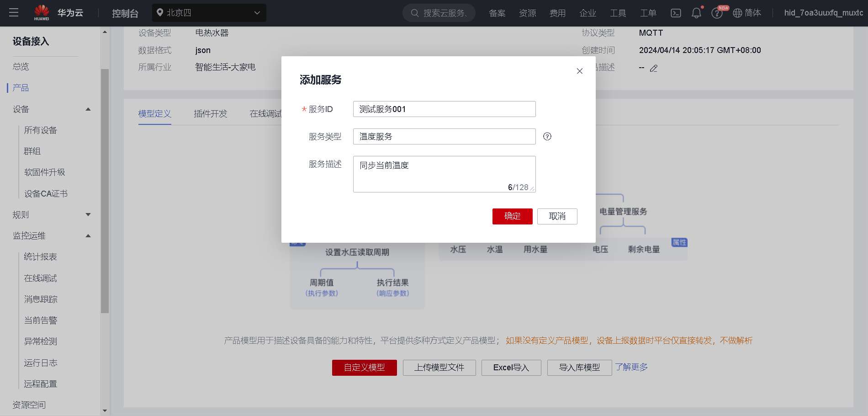868x416 pixels.
Task: Follow the 了解更多 link
Action: [x=631, y=367]
